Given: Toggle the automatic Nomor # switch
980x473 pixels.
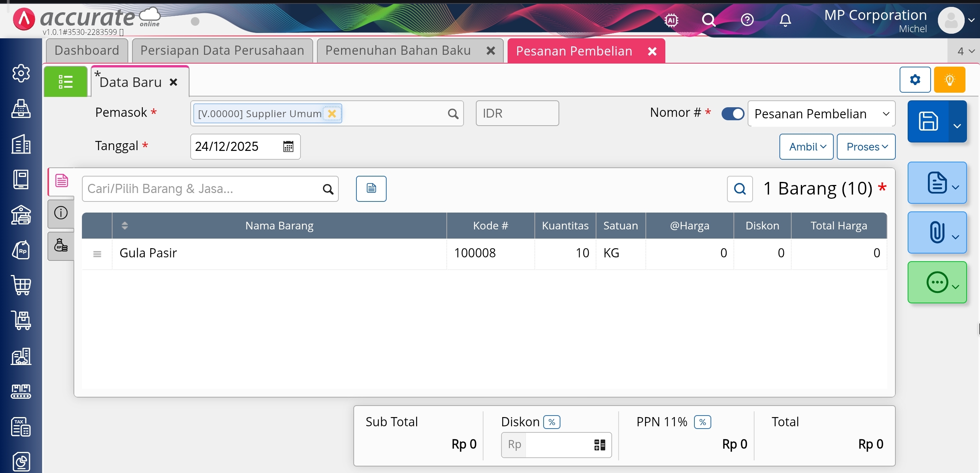Looking at the screenshot, I should point(733,113).
